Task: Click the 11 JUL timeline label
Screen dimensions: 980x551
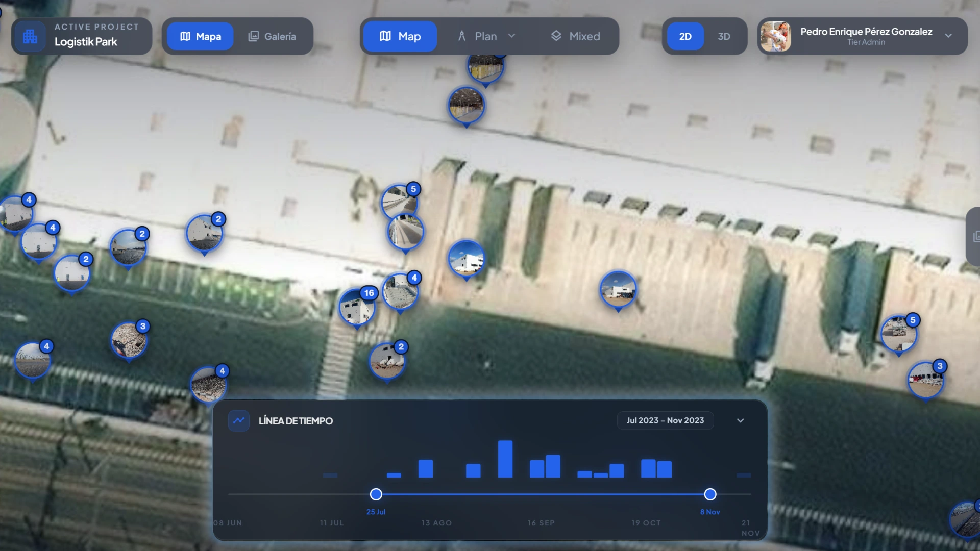Action: (x=332, y=523)
